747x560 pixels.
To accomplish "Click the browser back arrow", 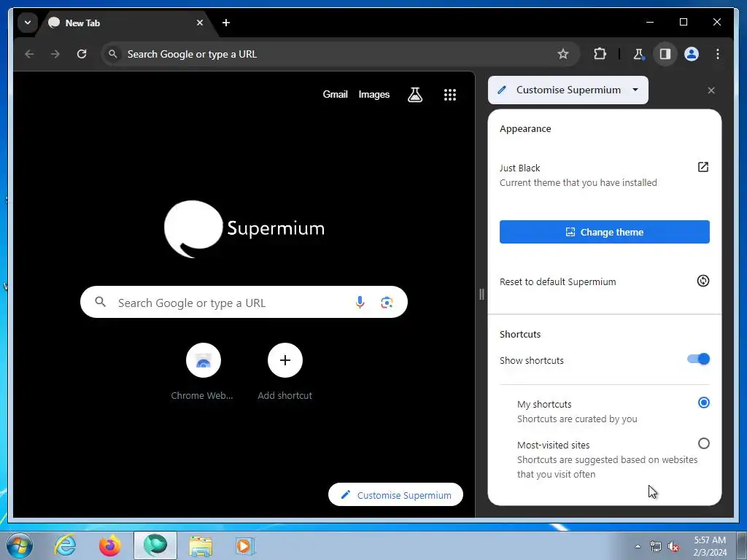I will pyautogui.click(x=29, y=54).
